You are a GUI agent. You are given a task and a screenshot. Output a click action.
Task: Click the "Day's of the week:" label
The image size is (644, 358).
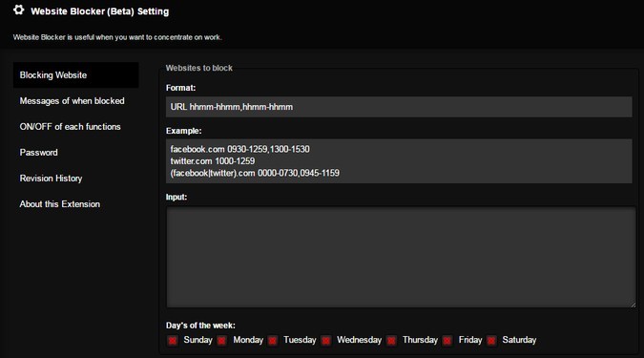[200, 326]
